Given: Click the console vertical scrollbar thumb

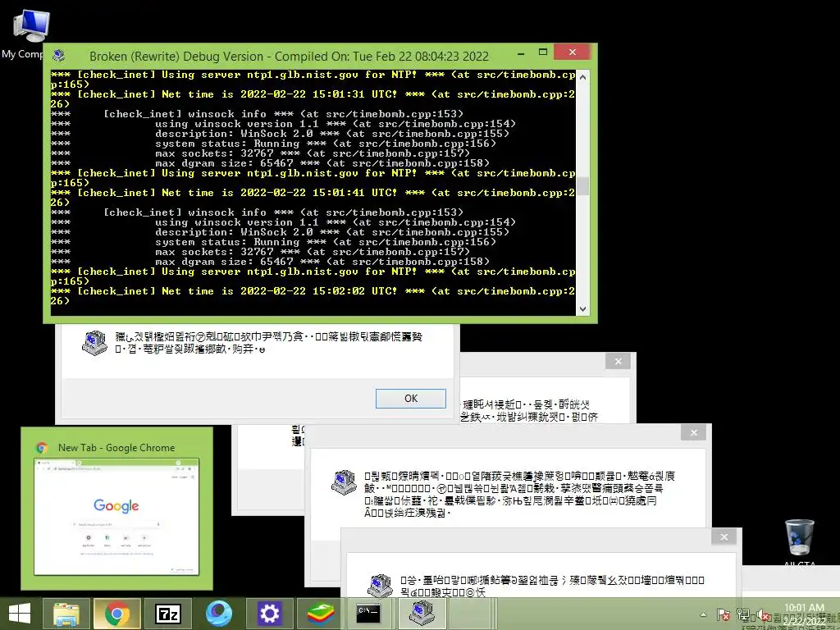Looking at the screenshot, I should click(x=583, y=186).
